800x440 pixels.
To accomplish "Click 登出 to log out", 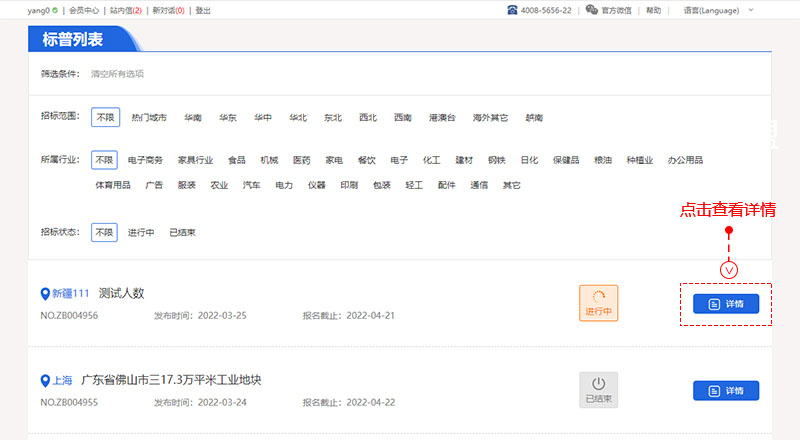I will (x=203, y=10).
